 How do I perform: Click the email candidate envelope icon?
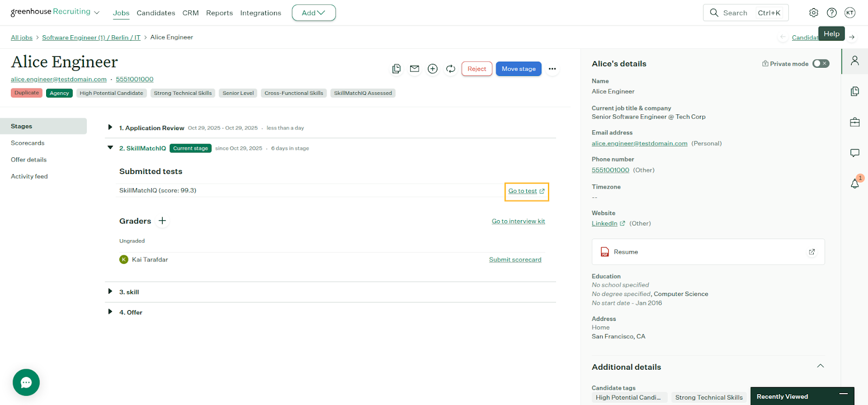(x=414, y=69)
